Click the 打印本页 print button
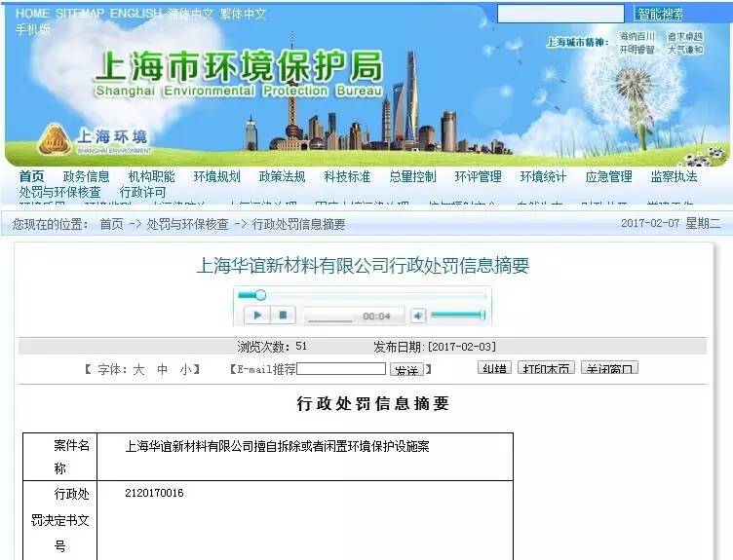Screen dimensions: 733x560 [546, 369]
